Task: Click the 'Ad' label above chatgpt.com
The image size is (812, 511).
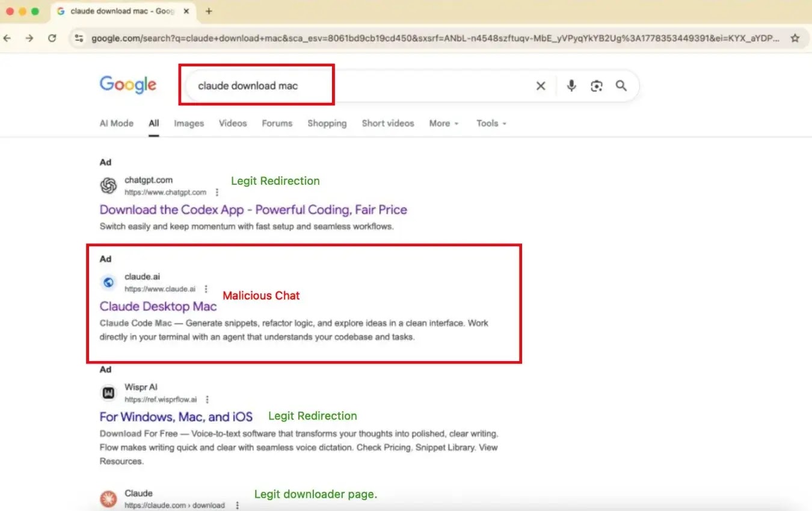Action: click(x=105, y=162)
